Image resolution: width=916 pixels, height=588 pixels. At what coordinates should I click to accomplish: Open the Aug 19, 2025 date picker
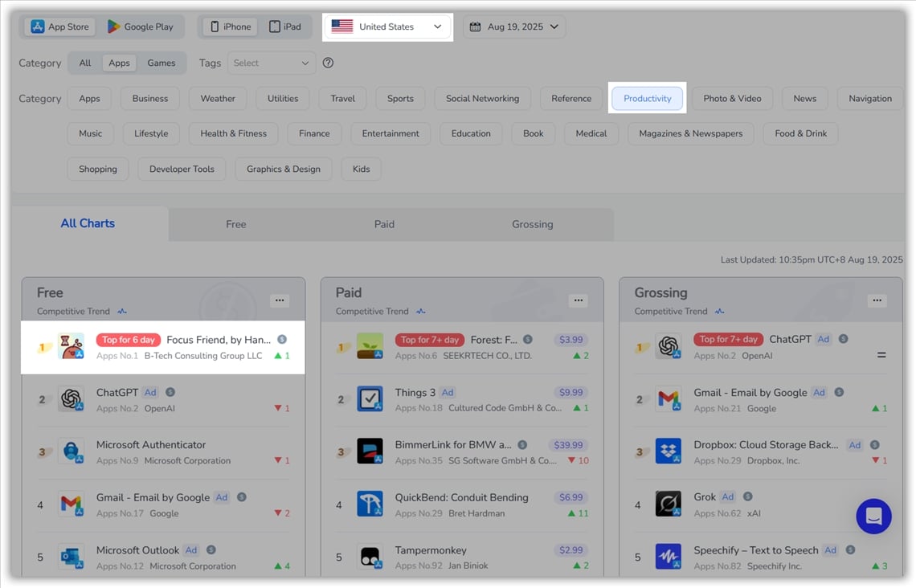click(x=514, y=27)
